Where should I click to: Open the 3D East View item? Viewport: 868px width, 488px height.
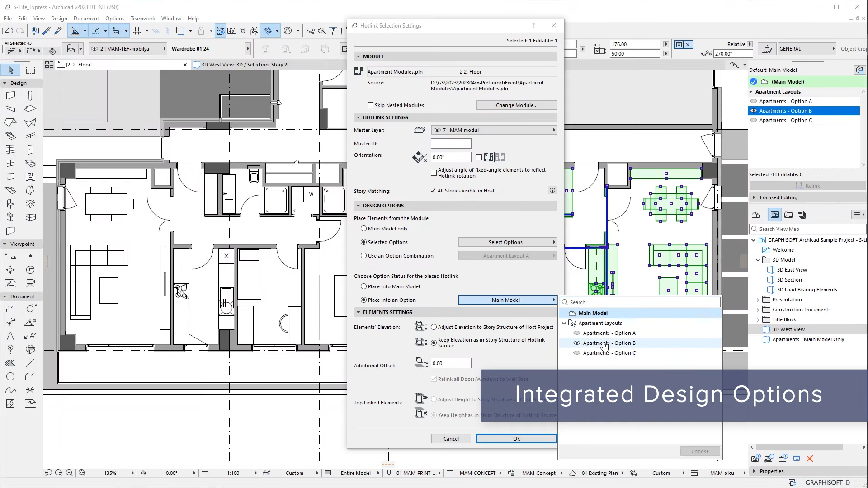click(792, 270)
